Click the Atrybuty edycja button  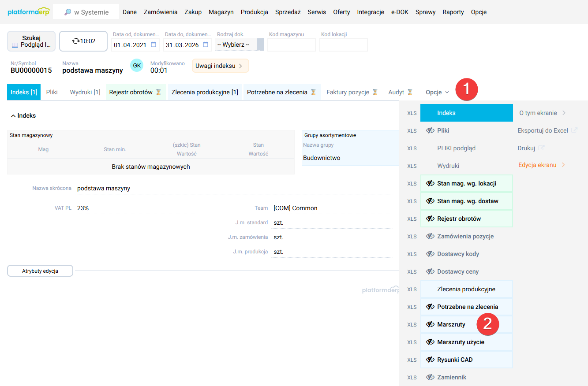coord(40,271)
